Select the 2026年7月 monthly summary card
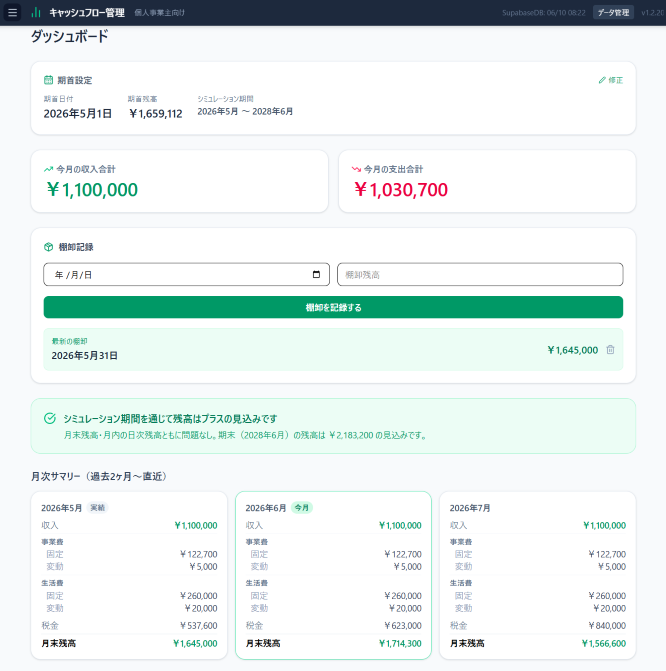This screenshot has width=666, height=671. [x=538, y=575]
